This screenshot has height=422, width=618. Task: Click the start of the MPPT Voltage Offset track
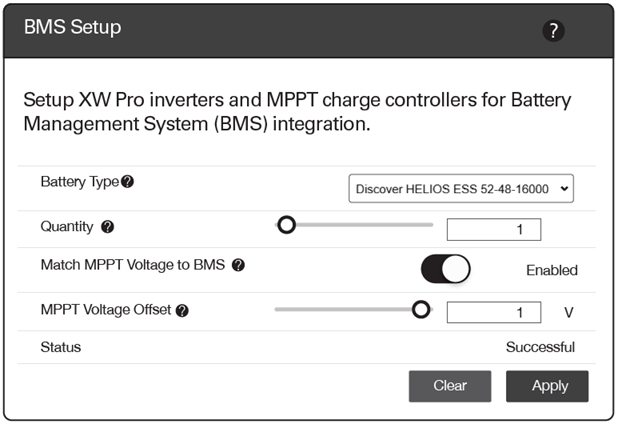click(x=278, y=309)
